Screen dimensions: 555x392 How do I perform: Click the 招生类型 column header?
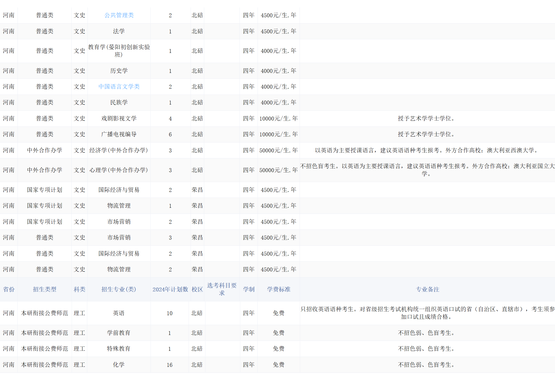44,289
